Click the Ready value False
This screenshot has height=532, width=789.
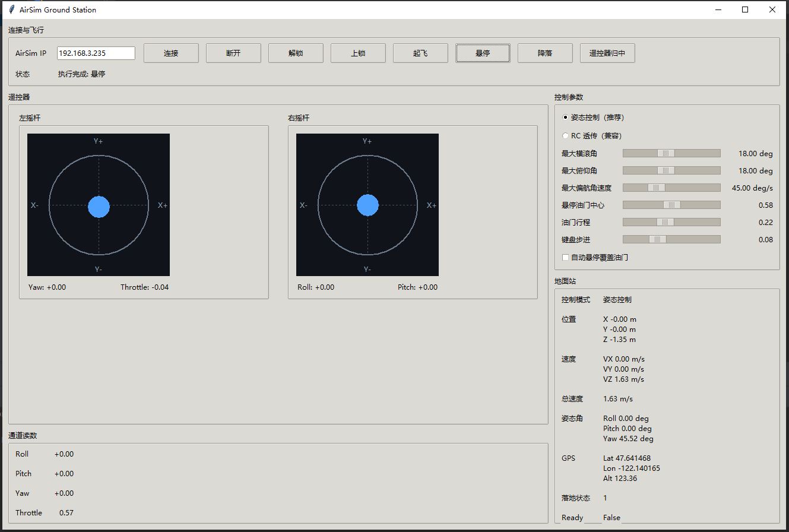click(x=612, y=518)
